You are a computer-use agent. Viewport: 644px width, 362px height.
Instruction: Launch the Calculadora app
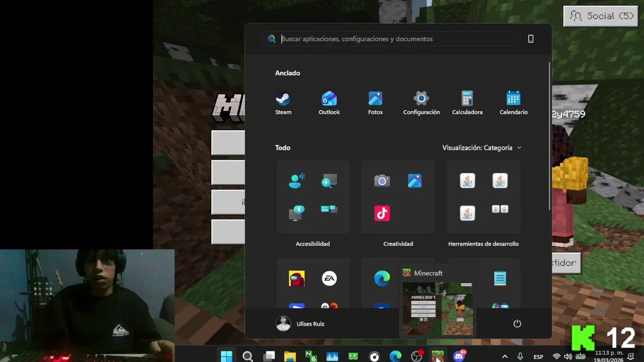pyautogui.click(x=467, y=103)
